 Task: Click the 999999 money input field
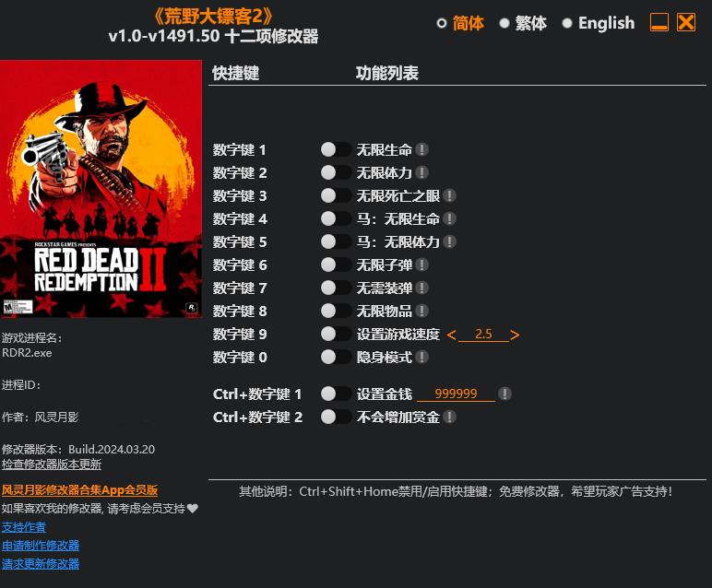(456, 394)
